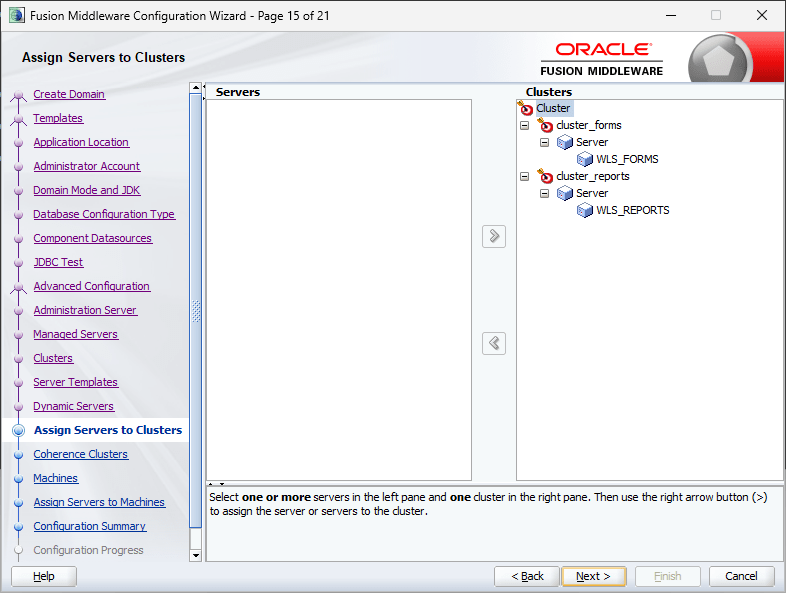Open Database Configuration Type step
Viewport: 786px width, 593px height.
click(104, 215)
